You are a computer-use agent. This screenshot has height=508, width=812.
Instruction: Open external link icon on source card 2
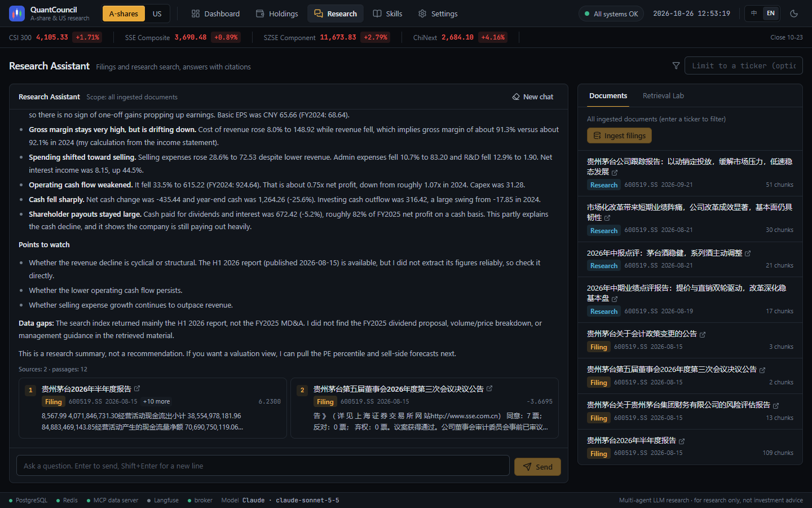pos(489,388)
